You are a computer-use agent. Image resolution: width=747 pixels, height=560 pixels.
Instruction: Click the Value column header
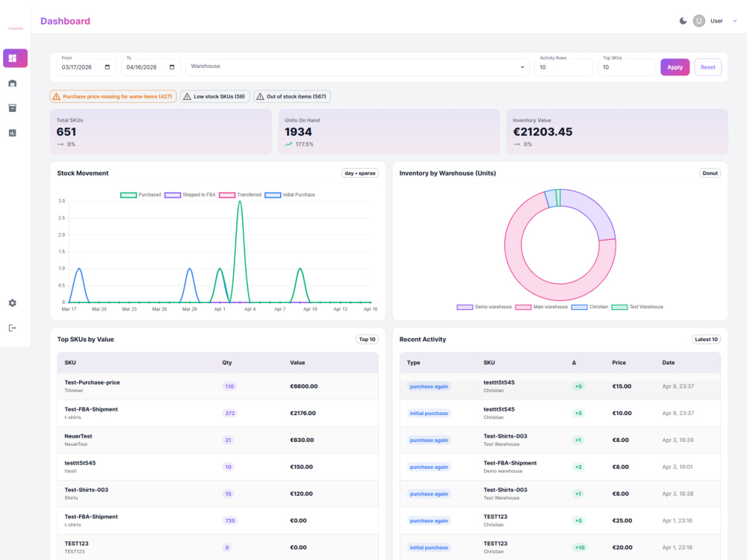click(x=297, y=362)
